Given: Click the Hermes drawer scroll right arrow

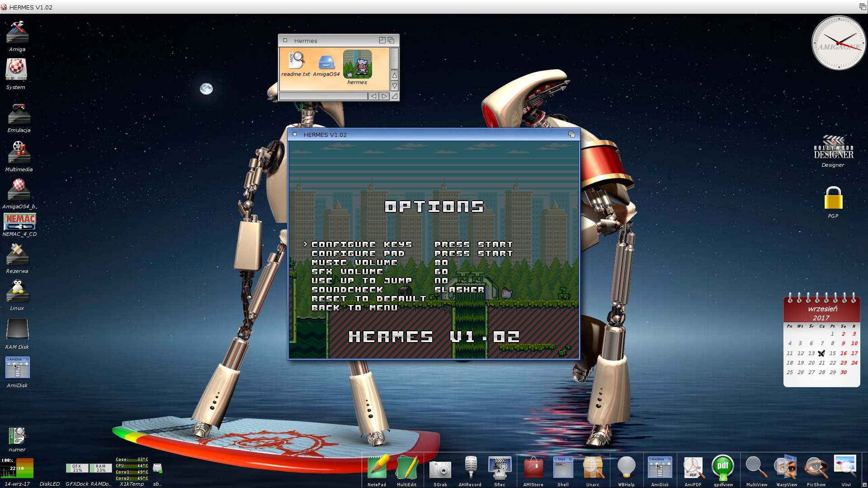Looking at the screenshot, I should (384, 96).
